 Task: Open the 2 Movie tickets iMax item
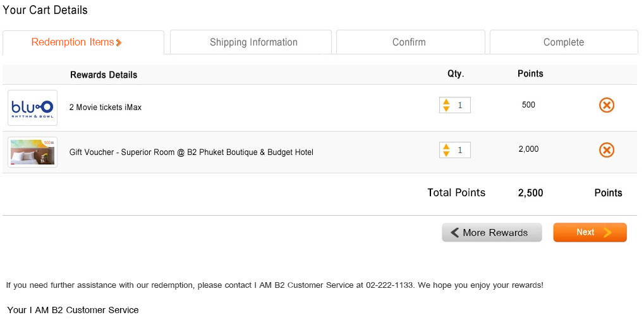click(106, 108)
